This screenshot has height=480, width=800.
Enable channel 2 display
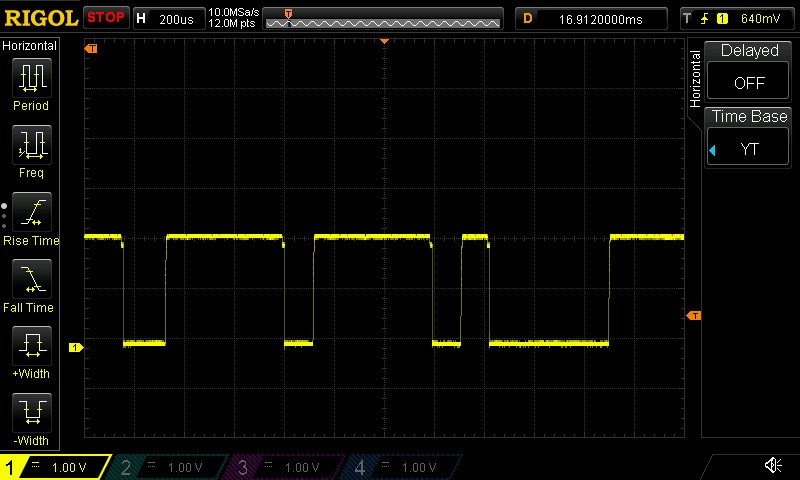click(170, 467)
